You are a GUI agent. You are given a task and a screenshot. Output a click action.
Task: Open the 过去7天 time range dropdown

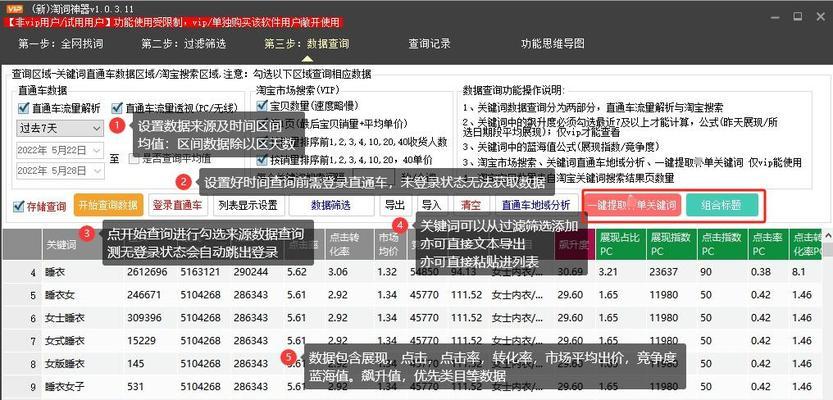[60, 128]
